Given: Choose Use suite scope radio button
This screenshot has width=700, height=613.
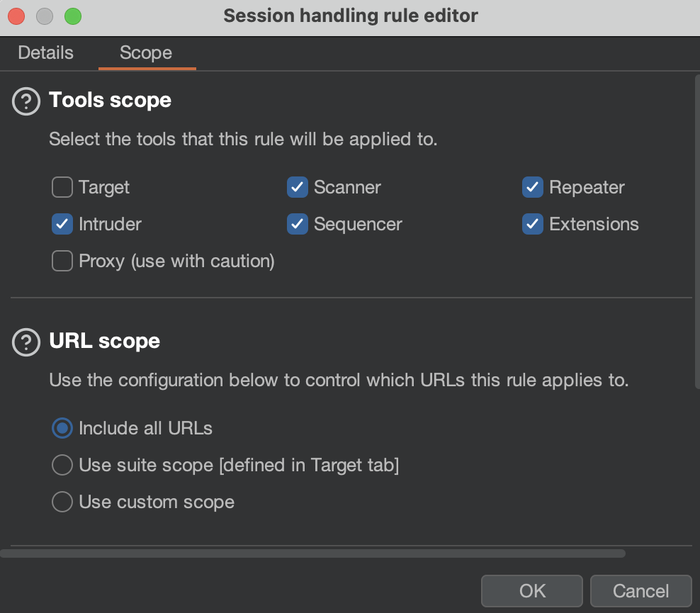Looking at the screenshot, I should [62, 465].
